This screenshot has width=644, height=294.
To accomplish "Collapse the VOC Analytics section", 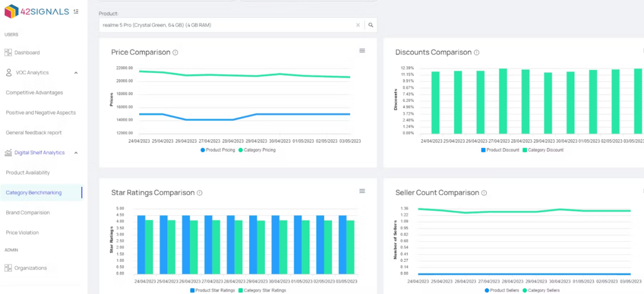I will click(x=76, y=73).
